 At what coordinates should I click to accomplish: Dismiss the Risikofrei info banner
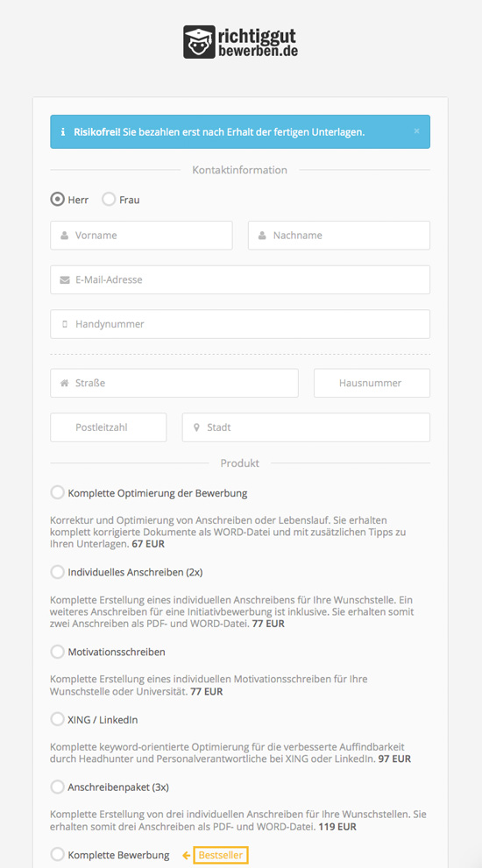click(x=416, y=131)
